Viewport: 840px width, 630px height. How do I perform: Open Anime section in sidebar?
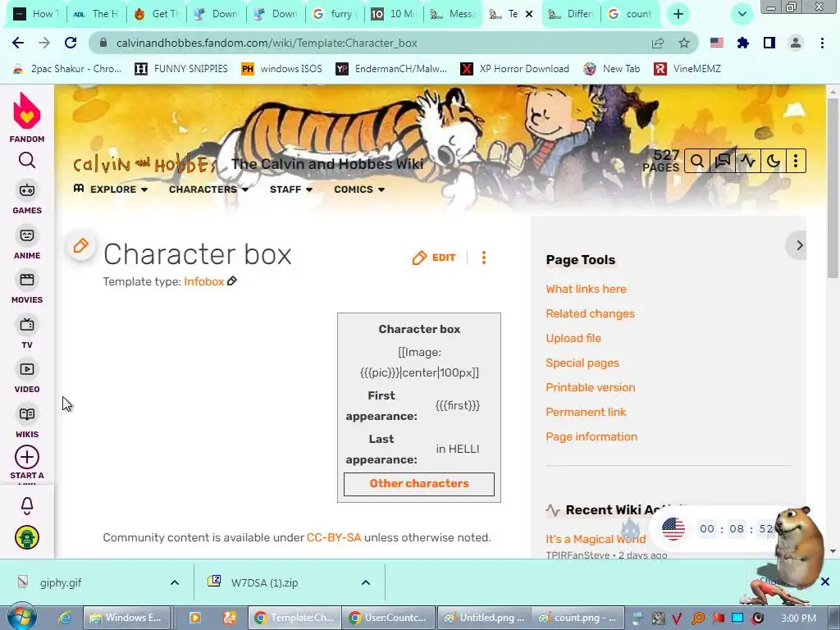point(27,244)
